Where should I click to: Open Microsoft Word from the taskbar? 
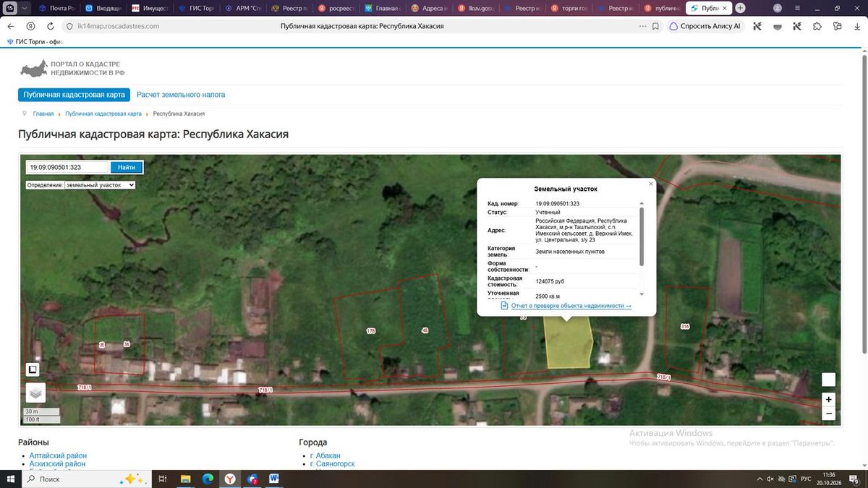[274, 479]
